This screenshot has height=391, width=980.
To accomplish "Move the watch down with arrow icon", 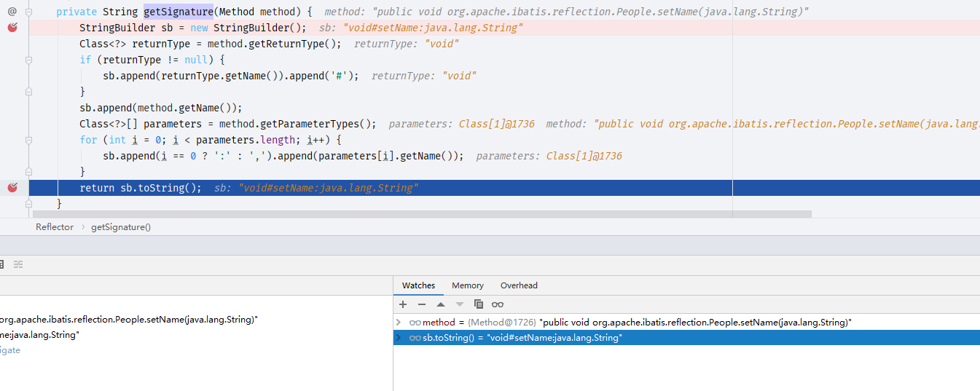I will 460,304.
